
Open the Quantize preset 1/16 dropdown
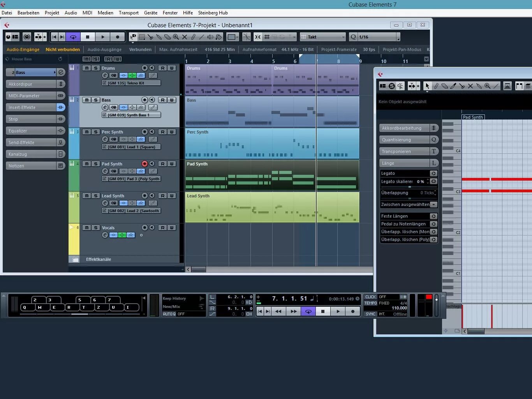[374, 37]
